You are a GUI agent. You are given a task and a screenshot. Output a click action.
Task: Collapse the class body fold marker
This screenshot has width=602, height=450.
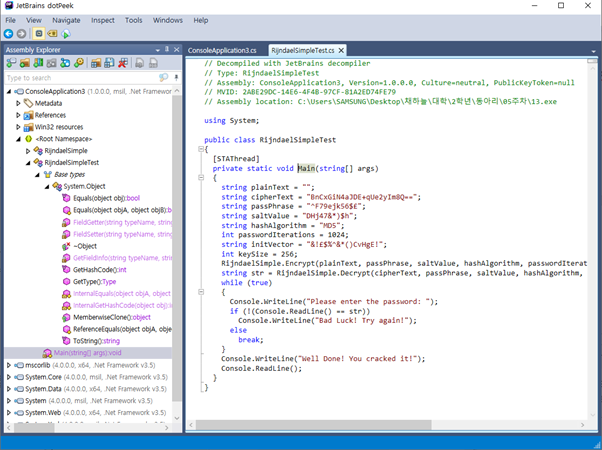[201, 149]
